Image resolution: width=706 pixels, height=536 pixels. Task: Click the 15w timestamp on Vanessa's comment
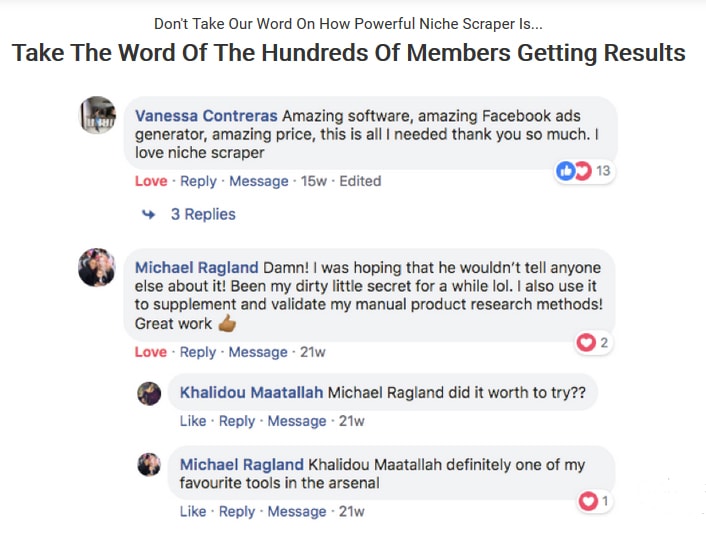[x=314, y=181]
